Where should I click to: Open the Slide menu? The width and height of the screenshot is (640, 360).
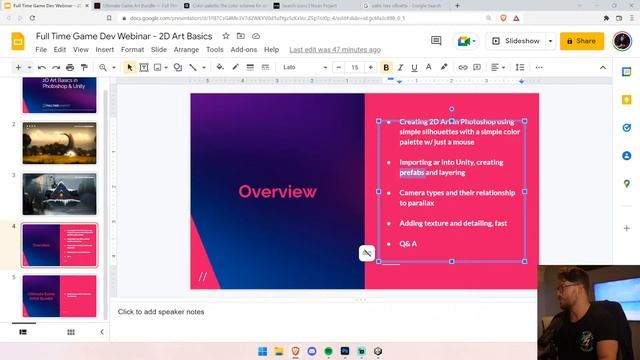[159, 49]
